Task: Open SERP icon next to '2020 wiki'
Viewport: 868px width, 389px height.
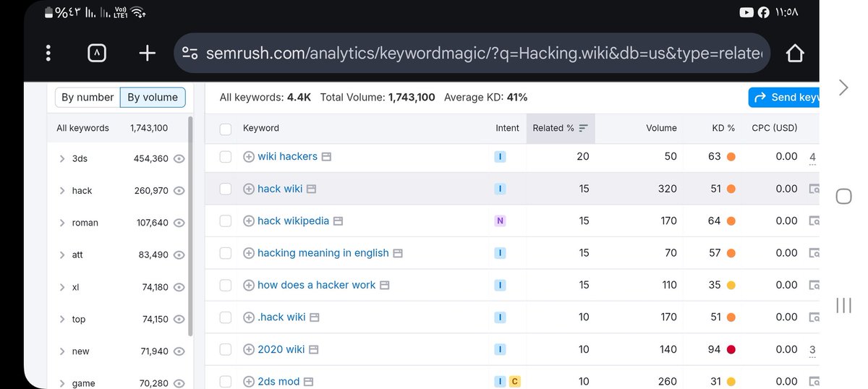Action: point(313,349)
